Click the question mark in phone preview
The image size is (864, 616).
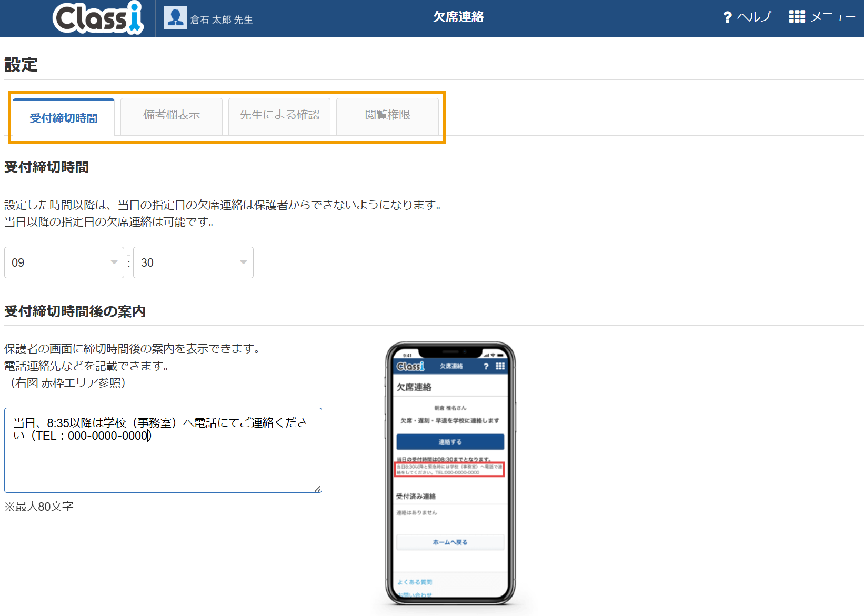(486, 367)
